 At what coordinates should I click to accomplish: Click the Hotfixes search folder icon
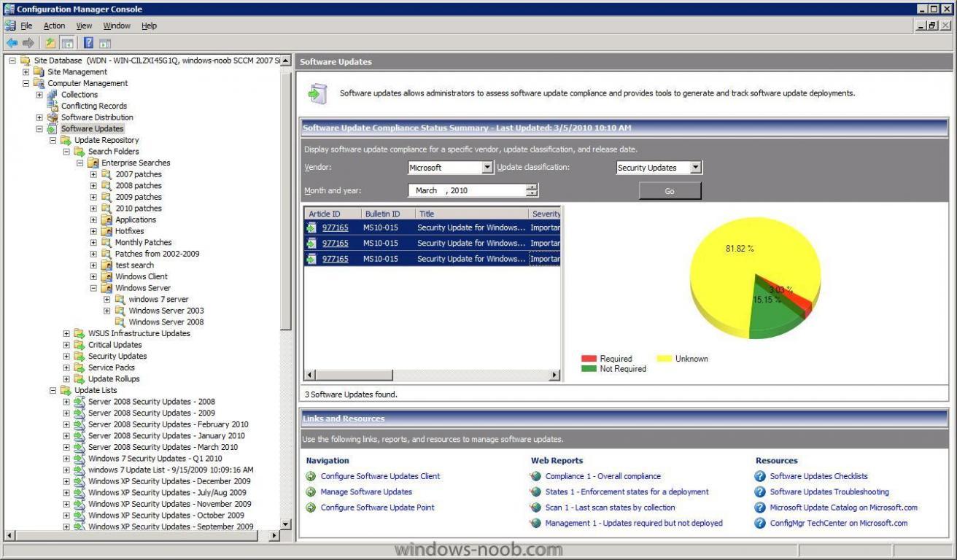click(106, 231)
